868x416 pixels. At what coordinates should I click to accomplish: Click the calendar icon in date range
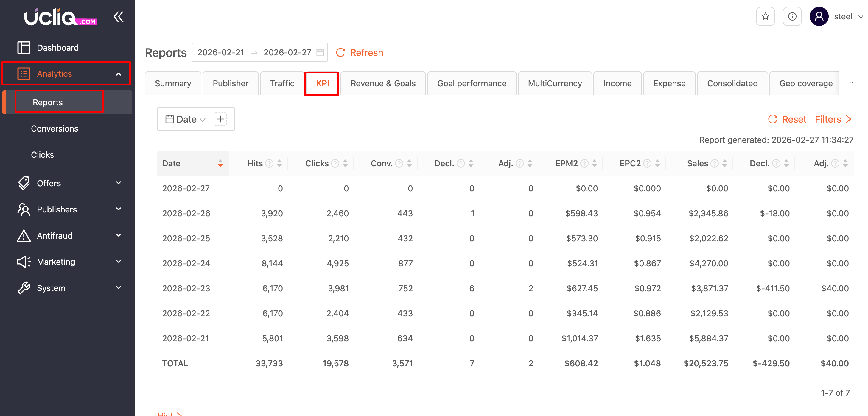coord(320,52)
